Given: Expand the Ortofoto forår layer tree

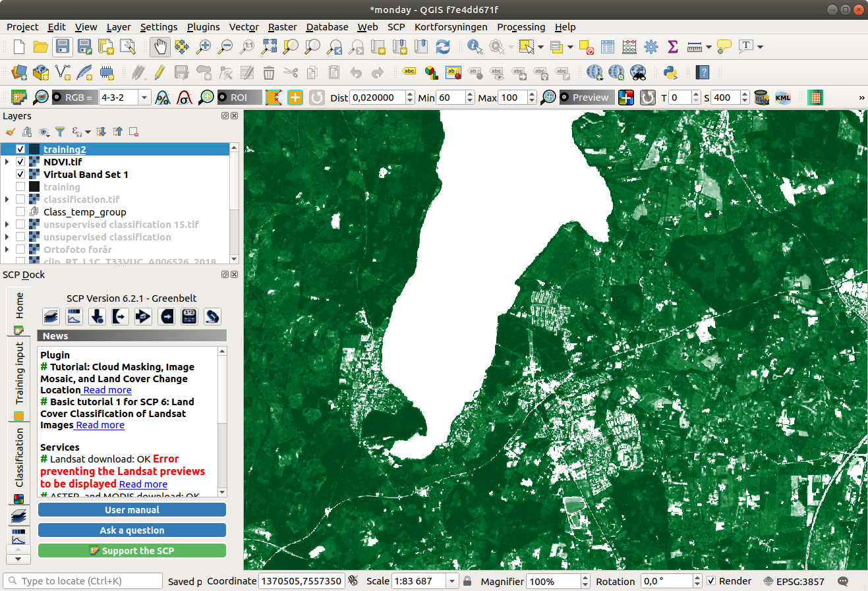Looking at the screenshot, I should tap(7, 250).
